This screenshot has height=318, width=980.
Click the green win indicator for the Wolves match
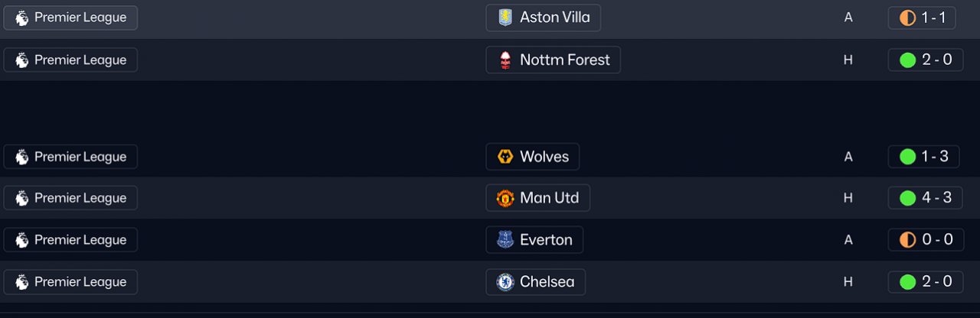pyautogui.click(x=907, y=157)
